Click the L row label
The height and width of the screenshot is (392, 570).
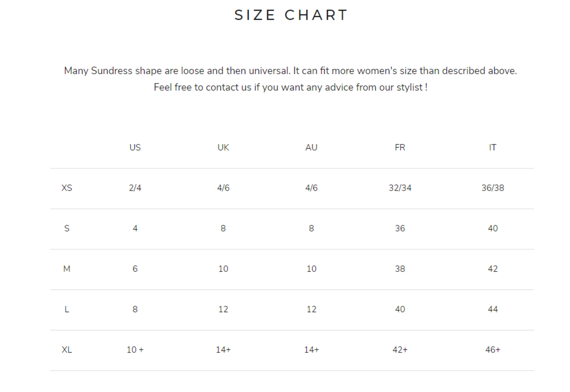pos(67,309)
